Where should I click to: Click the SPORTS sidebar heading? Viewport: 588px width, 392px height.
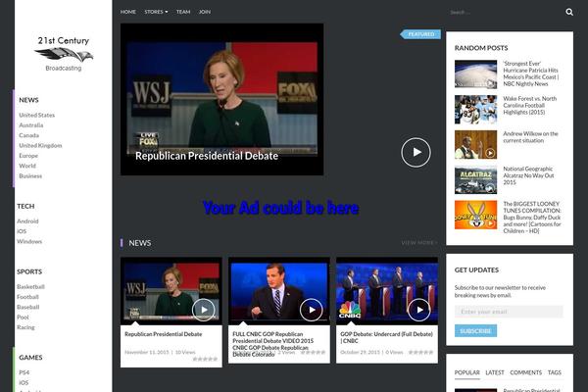(29, 271)
